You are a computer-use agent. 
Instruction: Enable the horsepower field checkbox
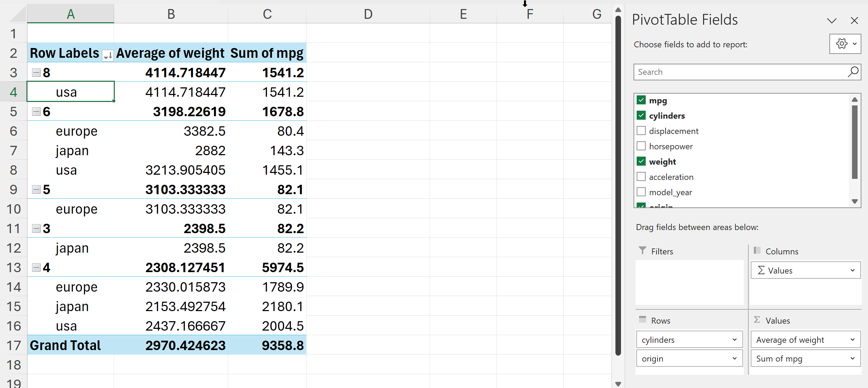point(641,146)
